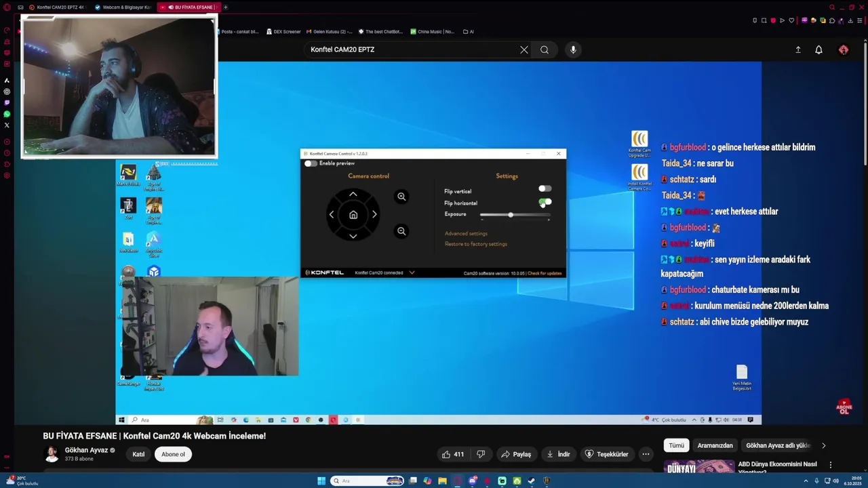
Task: Open the options menu for ABD Dünya Ekonomisini video
Action: 830,465
